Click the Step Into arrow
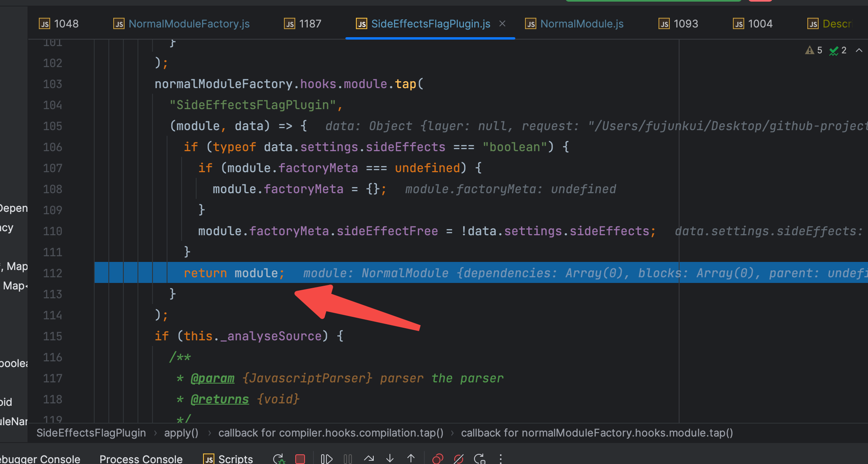This screenshot has height=464, width=868. pos(390,459)
